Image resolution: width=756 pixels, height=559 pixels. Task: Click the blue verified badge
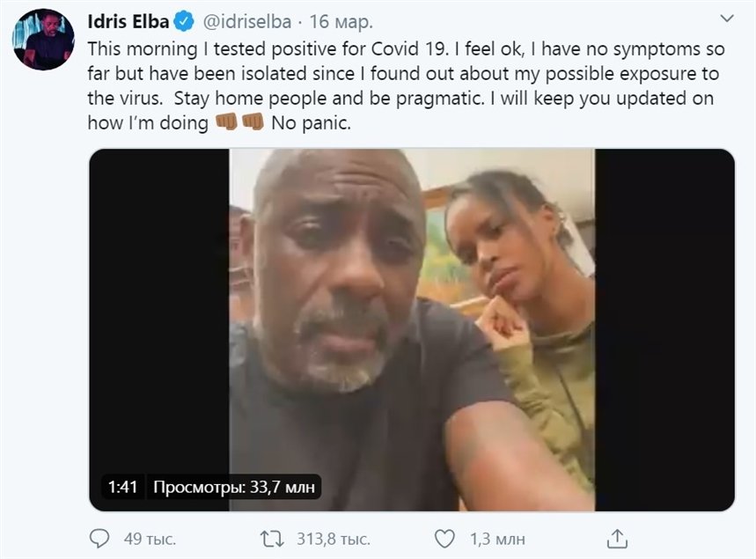click(x=183, y=19)
